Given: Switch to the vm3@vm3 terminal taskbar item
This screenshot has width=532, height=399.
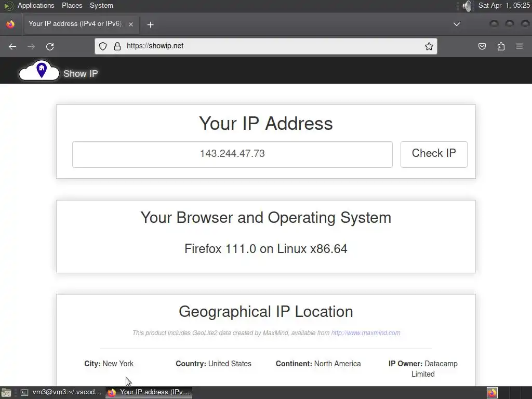Looking at the screenshot, I should tap(61, 392).
